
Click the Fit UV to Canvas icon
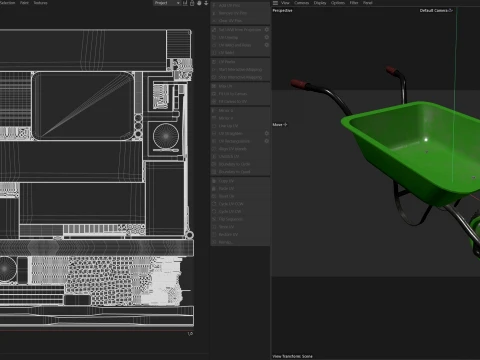pyautogui.click(x=214, y=94)
